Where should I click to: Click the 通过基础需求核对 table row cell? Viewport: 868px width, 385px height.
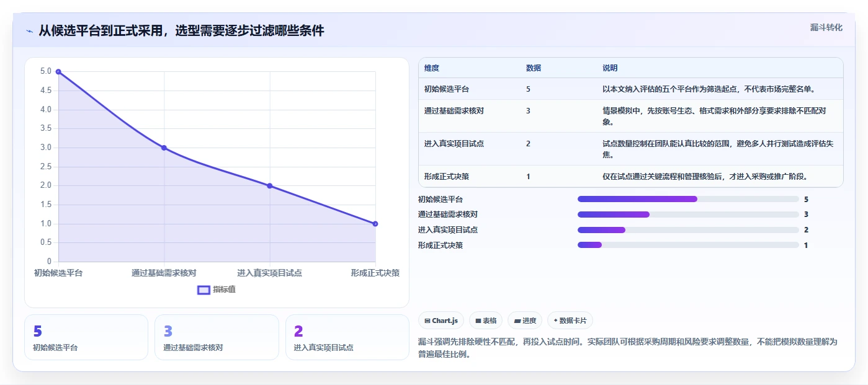coord(454,111)
